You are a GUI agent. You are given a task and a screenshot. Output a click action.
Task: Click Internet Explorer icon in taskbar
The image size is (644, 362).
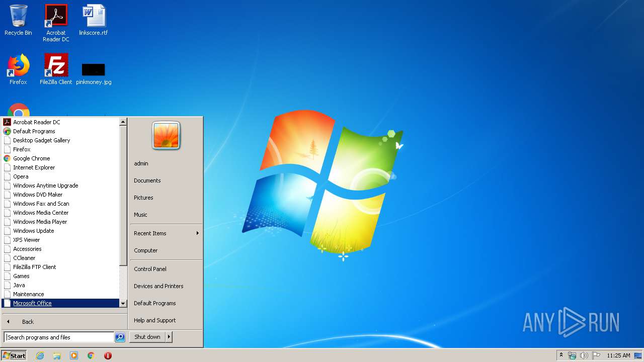(40, 355)
